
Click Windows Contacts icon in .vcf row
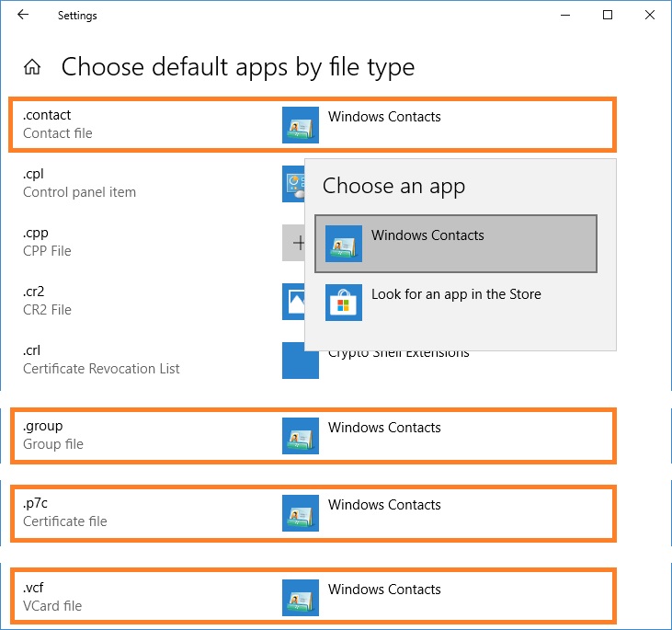pos(300,598)
